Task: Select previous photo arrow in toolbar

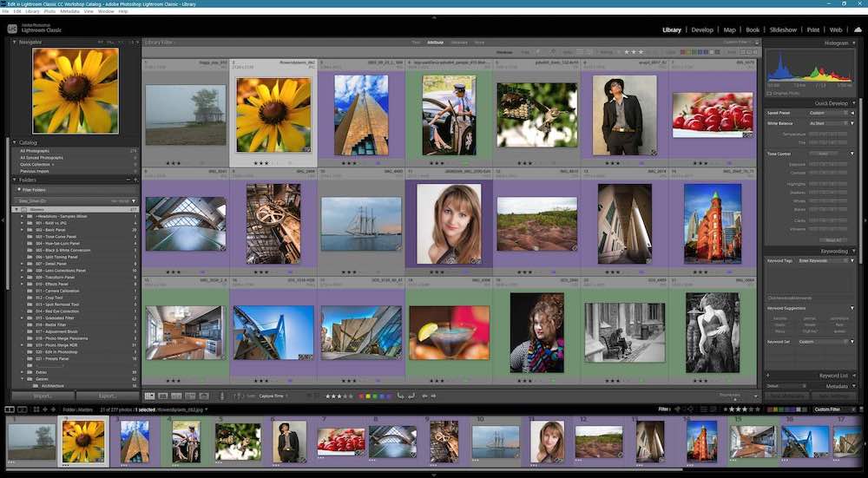Action: click(x=424, y=396)
